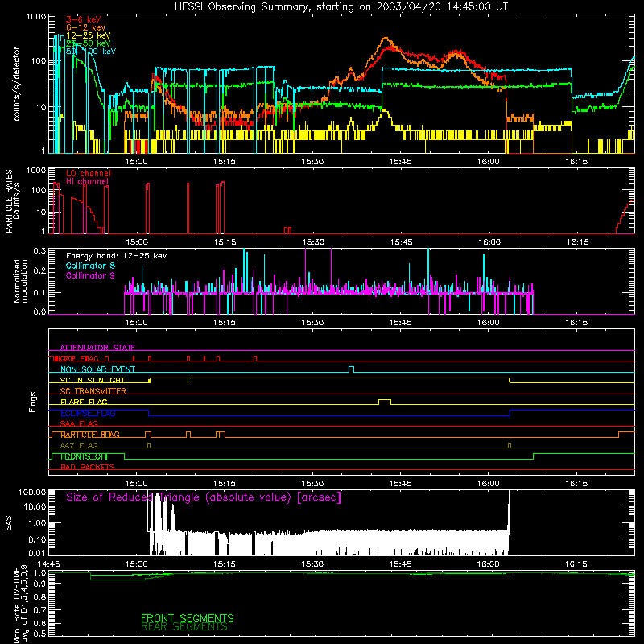Screen dimensions: 644x644
Task: Click the counts/s/detector axis label
Action: tap(17, 84)
